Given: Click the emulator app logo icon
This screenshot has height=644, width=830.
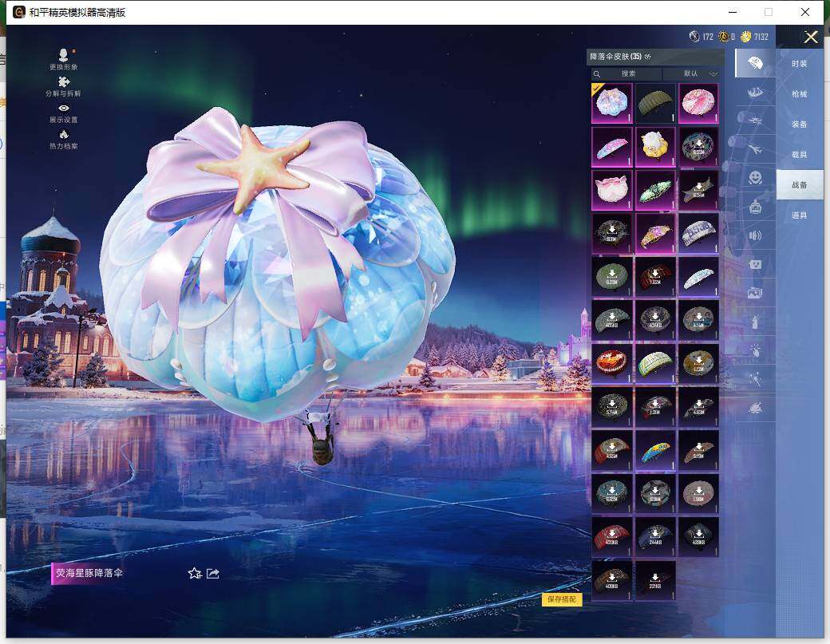Looking at the screenshot, I should (x=19, y=12).
